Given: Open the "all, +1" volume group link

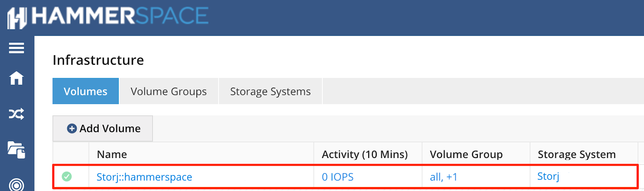Looking at the screenshot, I should pos(444,177).
